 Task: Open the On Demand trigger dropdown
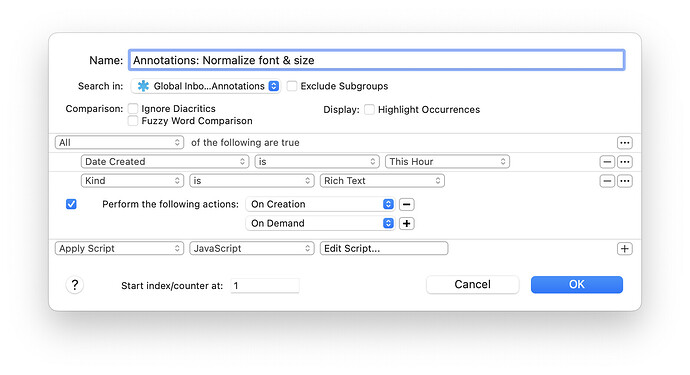pos(320,223)
